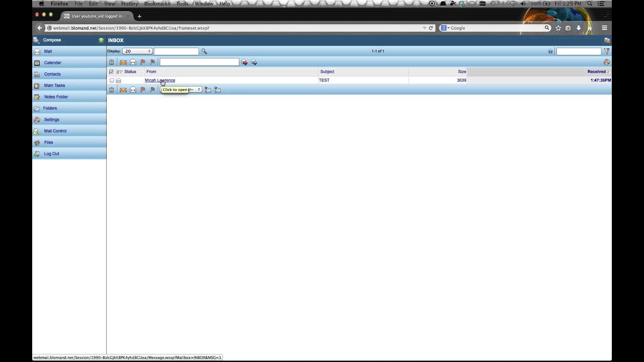Click the mailbox icon in INBOX header right

607,40
